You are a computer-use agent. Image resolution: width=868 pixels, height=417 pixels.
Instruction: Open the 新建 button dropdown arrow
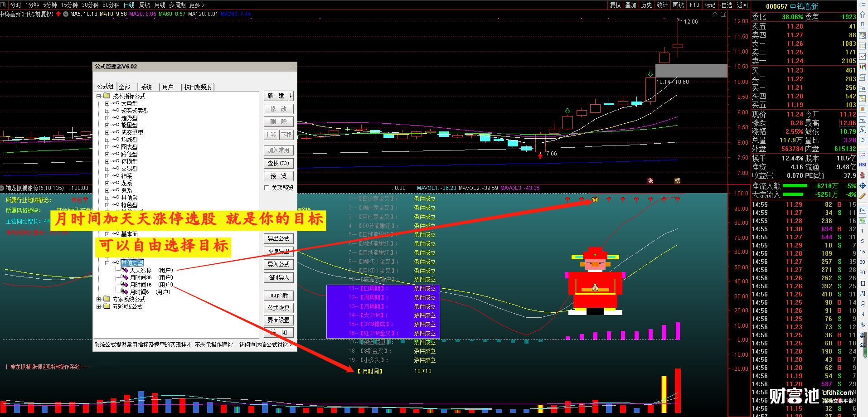pyautogui.click(x=291, y=96)
